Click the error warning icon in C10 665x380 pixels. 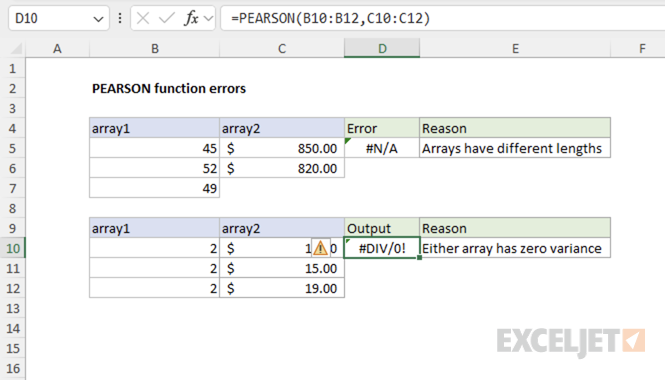pyautogui.click(x=320, y=248)
